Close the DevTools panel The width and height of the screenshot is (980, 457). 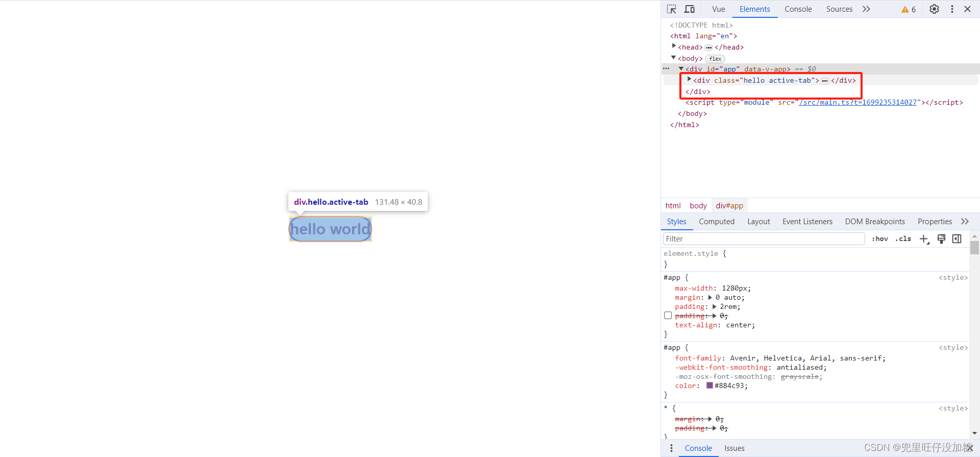967,9
